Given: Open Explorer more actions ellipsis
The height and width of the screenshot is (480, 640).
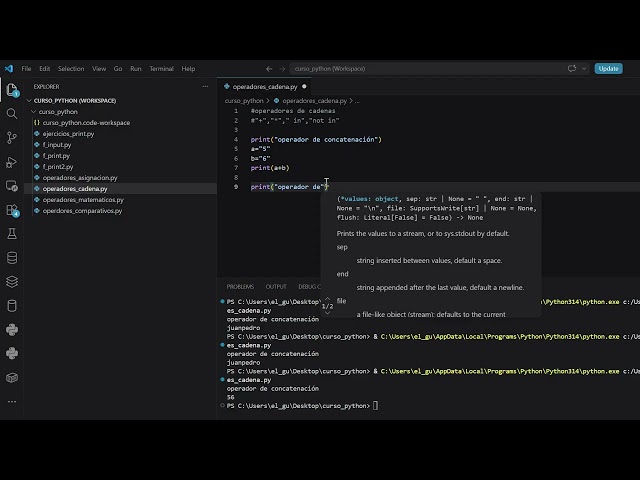Looking at the screenshot, I should [x=205, y=87].
